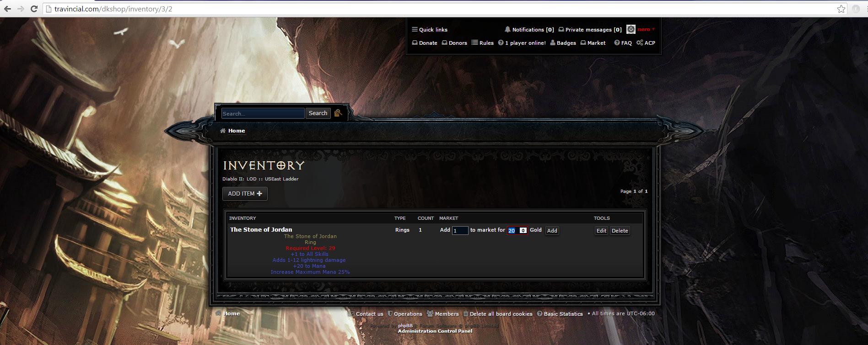Click footer Home link text
Screen dimensions: 868x345
click(x=232, y=313)
